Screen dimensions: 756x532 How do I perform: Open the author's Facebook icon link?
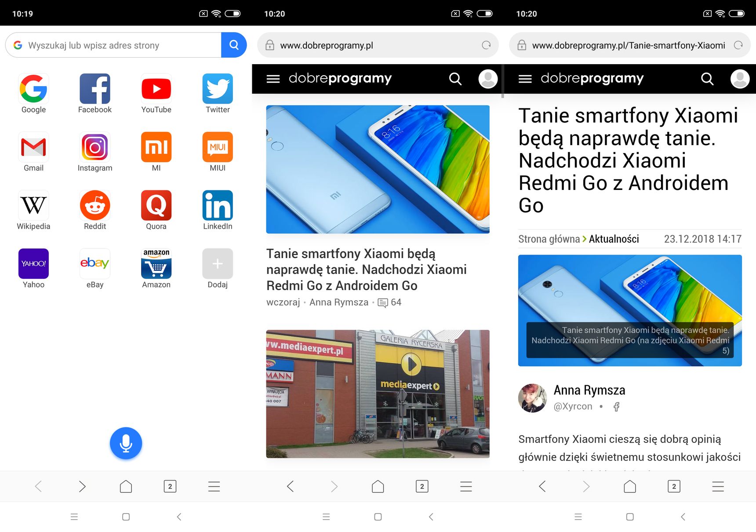[x=616, y=407]
